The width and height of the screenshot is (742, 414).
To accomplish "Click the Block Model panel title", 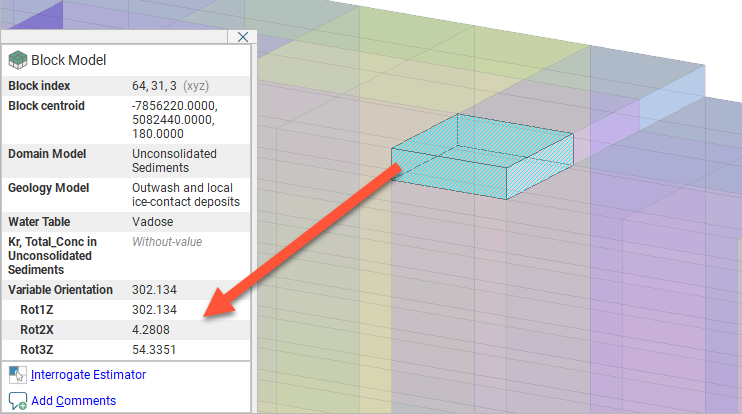I will pyautogui.click(x=68, y=60).
